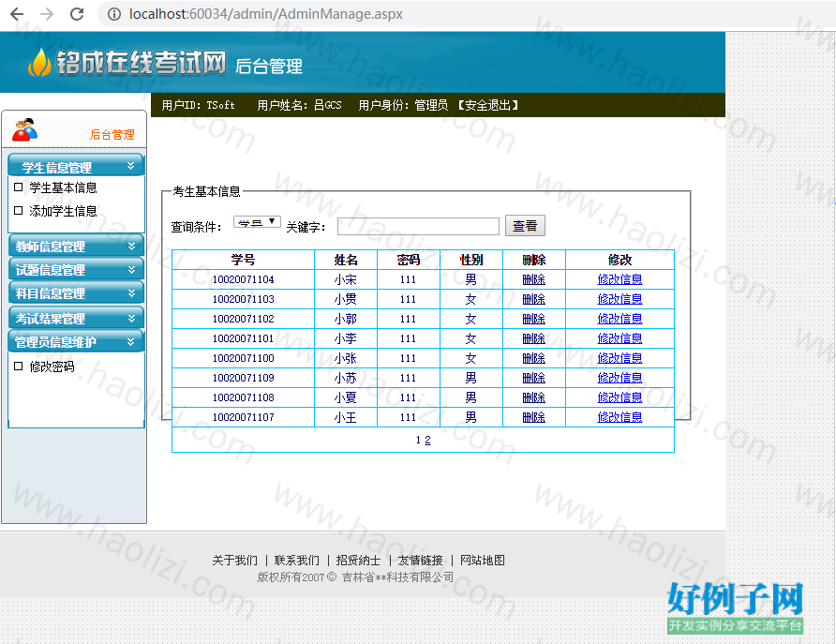Open the 试题信息管理 menu header

pos(76,269)
